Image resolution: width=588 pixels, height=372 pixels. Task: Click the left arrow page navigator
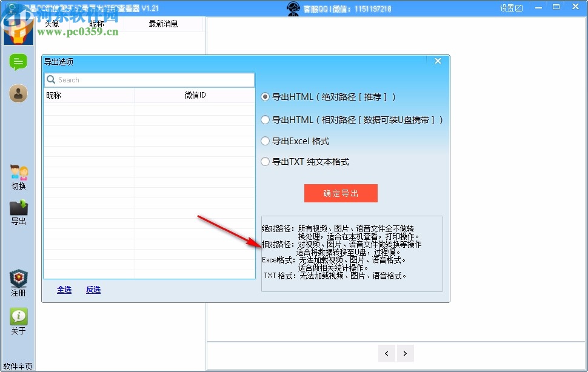(x=387, y=353)
